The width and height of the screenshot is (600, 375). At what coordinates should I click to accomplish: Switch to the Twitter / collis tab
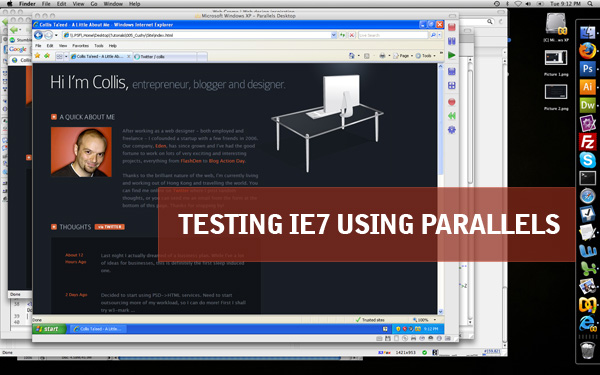click(165, 57)
